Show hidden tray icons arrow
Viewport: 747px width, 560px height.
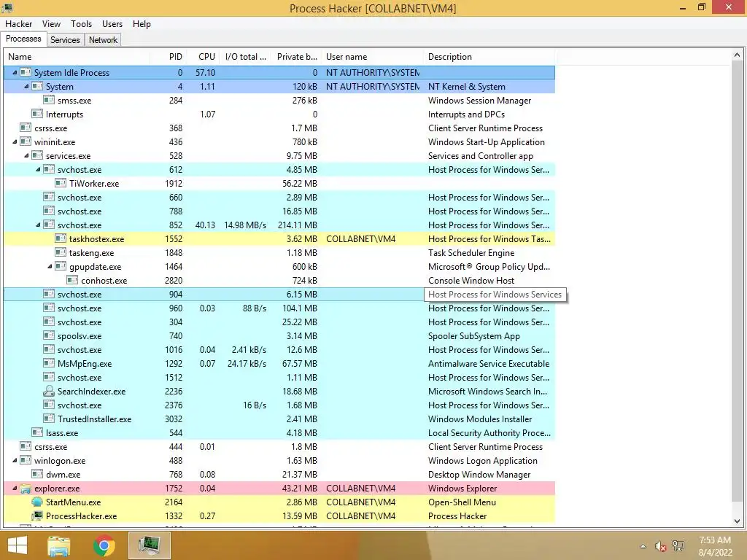[643, 546]
